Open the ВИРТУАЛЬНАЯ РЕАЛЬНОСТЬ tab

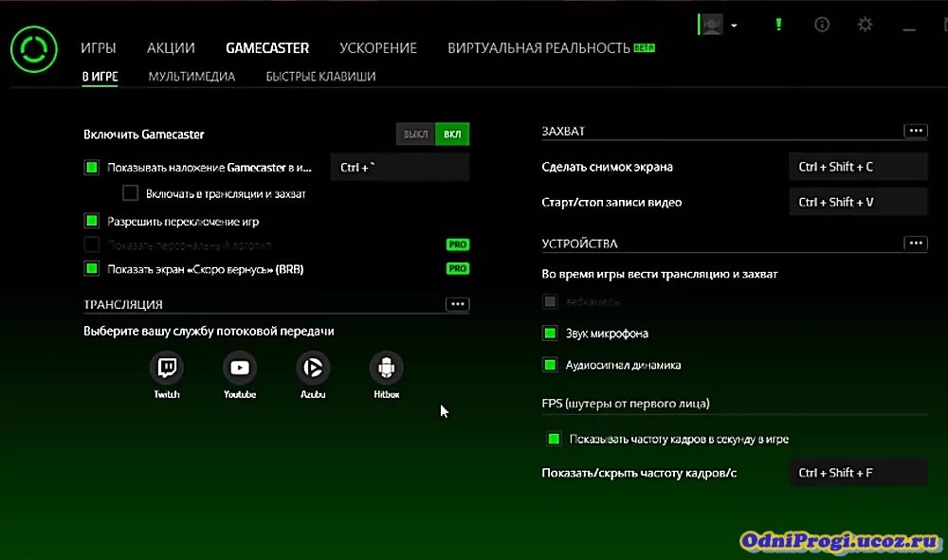538,47
